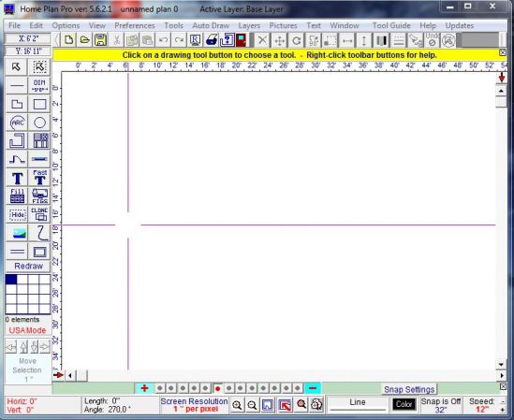Open the Auto Draw menu
The image size is (514, 420).
tap(211, 25)
